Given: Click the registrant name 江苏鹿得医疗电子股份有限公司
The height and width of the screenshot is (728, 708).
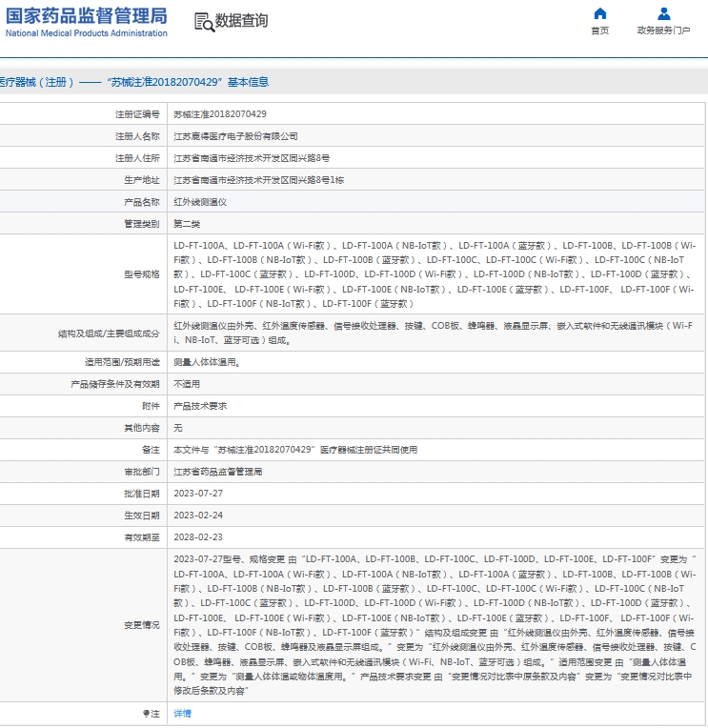Looking at the screenshot, I should [235, 136].
